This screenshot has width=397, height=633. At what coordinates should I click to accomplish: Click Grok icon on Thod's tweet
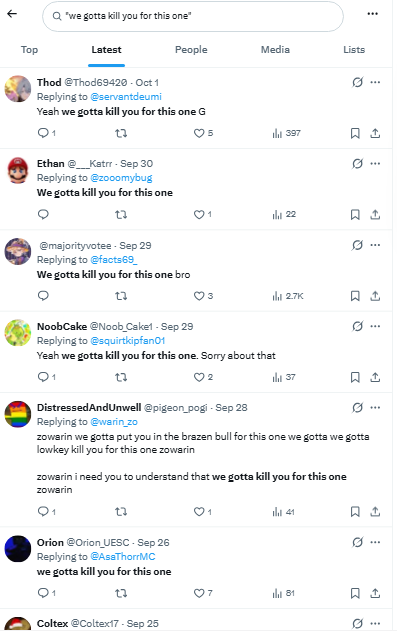pos(357,82)
